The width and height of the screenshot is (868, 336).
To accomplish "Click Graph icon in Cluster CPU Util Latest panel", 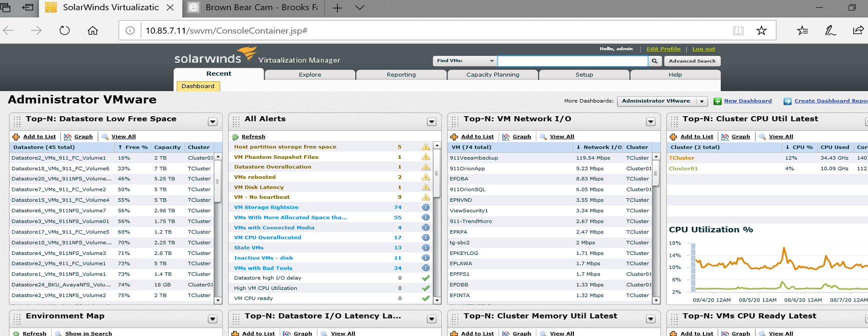I will pos(725,137).
